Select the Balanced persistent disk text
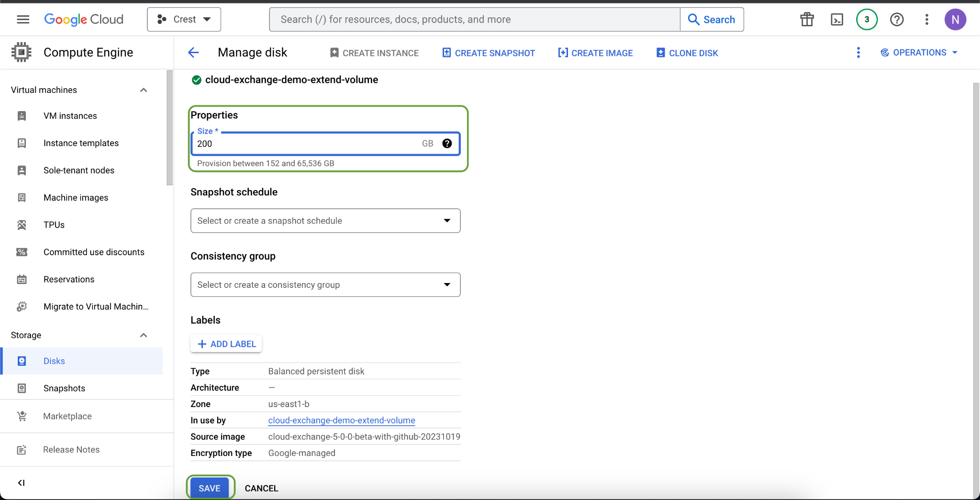The width and height of the screenshot is (980, 500). (x=316, y=371)
